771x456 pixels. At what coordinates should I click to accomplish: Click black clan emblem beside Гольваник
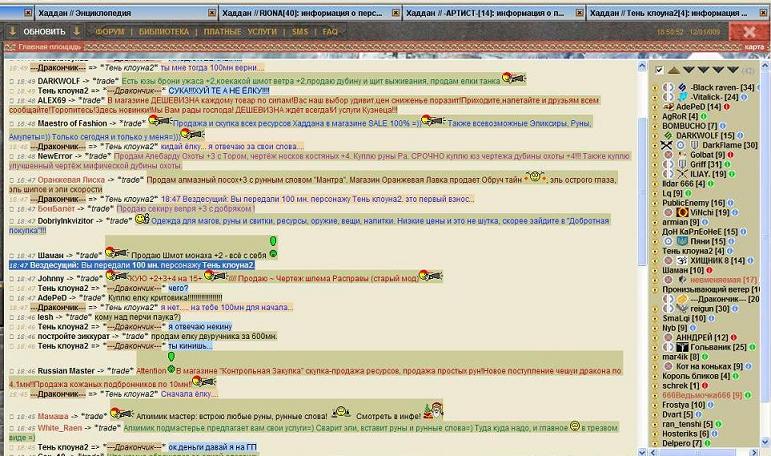click(x=682, y=347)
